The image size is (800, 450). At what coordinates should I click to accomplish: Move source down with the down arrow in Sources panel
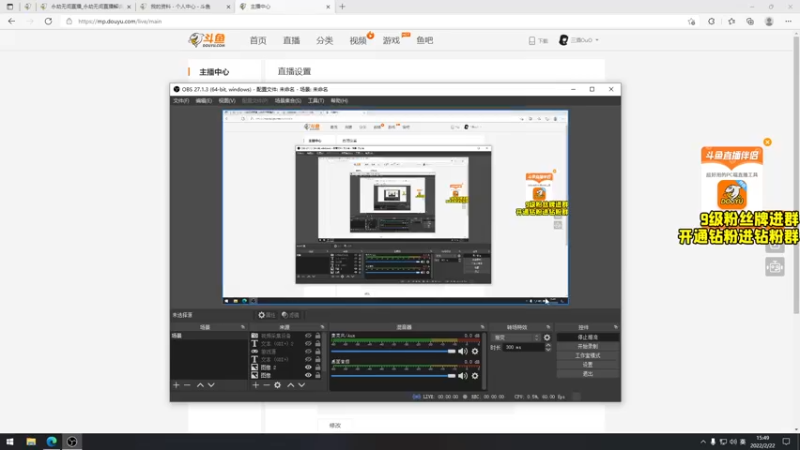click(x=302, y=385)
